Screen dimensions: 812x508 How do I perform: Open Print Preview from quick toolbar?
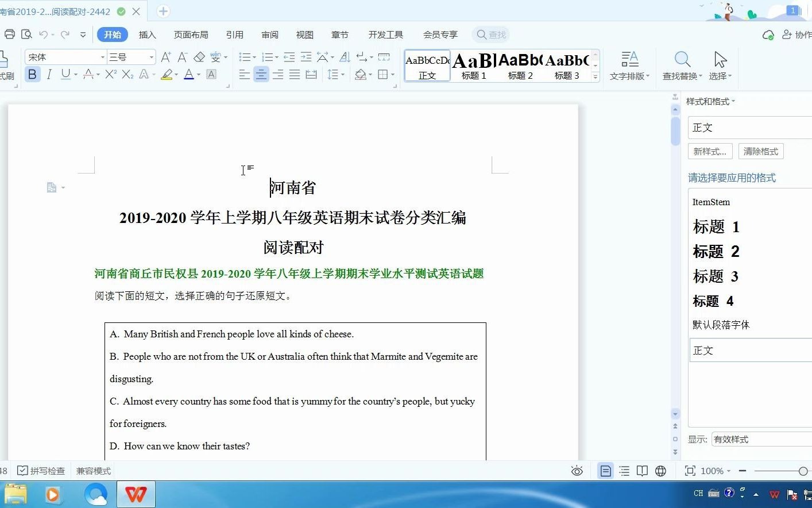click(26, 34)
